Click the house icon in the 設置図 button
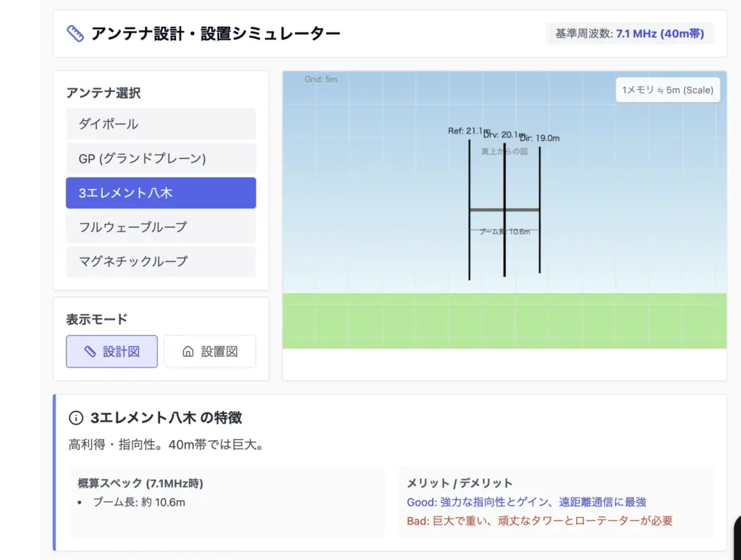The width and height of the screenshot is (741, 560). point(188,352)
